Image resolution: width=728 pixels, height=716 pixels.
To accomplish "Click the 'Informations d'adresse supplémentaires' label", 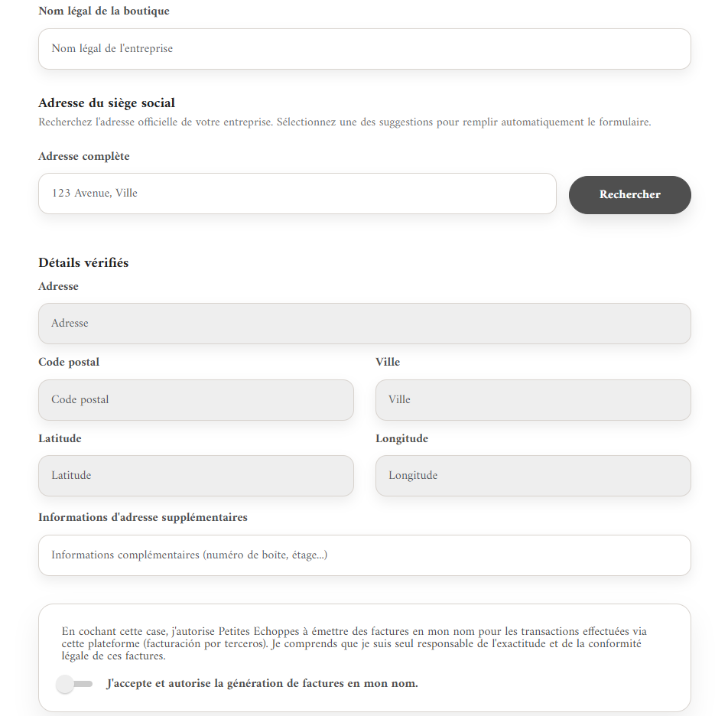I will pyautogui.click(x=143, y=517).
